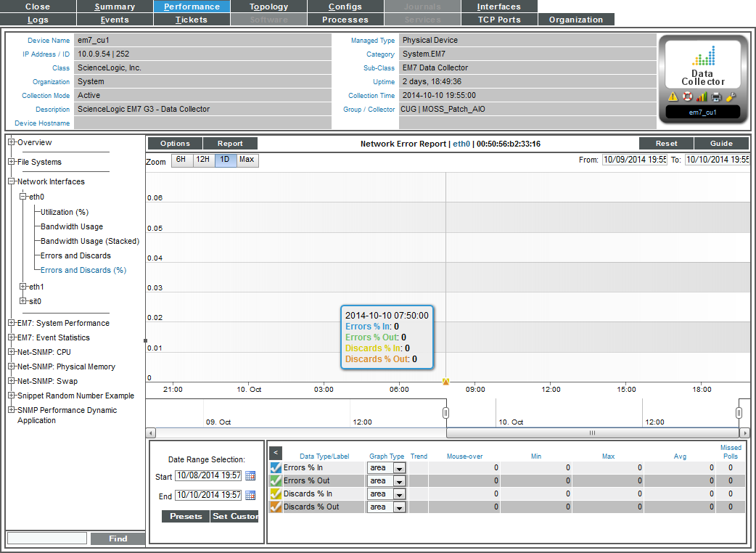Image resolution: width=756 pixels, height=553 pixels.
Task: Set graph zoom to 6H
Action: (181, 160)
